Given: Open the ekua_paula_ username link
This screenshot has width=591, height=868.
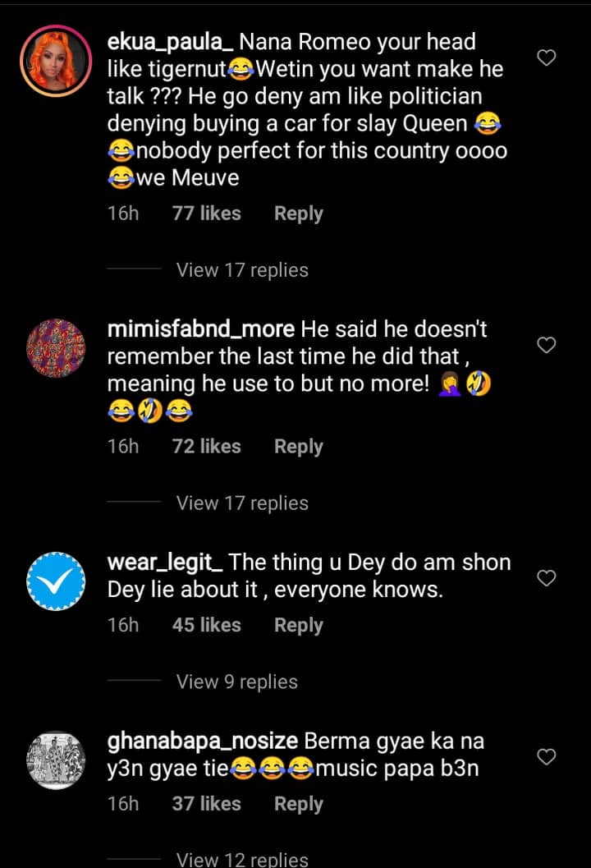Looking at the screenshot, I should click(x=171, y=43).
